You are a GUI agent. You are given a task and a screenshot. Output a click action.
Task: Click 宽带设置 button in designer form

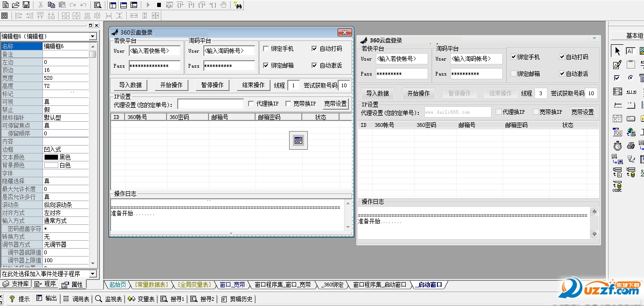(x=335, y=104)
